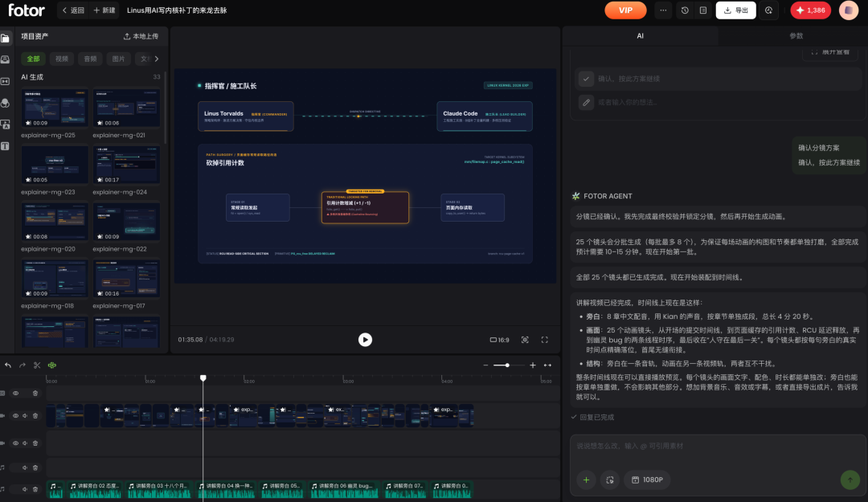Click the 本地上传 upload button
The height and width of the screenshot is (502, 868).
click(141, 36)
